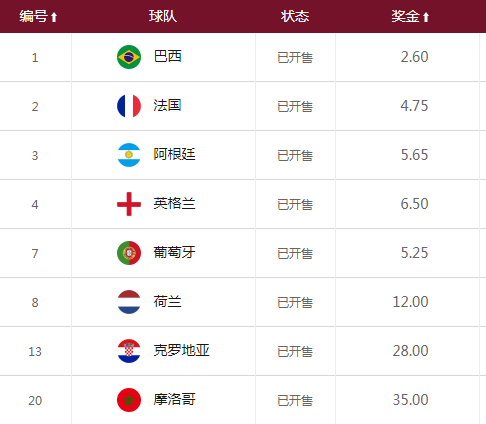Click the Brazil flag icon
This screenshot has width=486, height=424.
[129, 57]
